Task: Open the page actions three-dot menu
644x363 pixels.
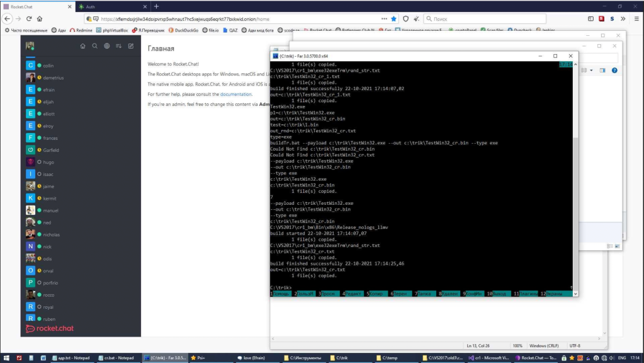Action: [x=383, y=18]
